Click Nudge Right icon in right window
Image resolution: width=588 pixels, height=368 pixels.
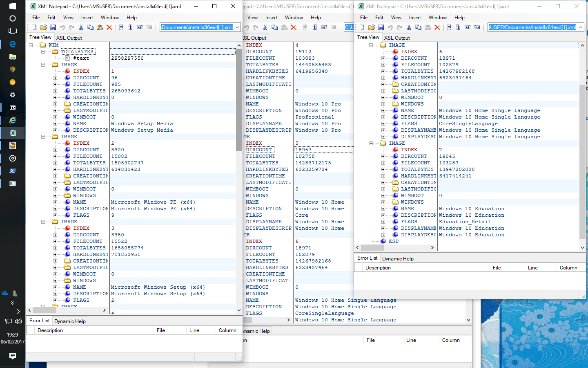click(x=477, y=27)
